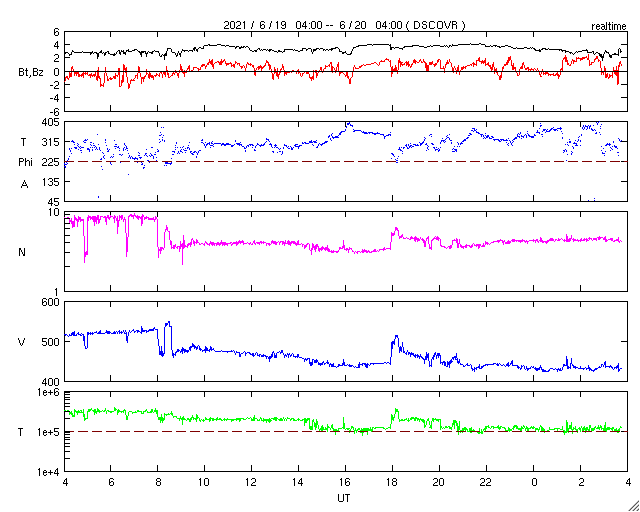Image resolution: width=640 pixels, height=512 pixels.
Task: Click the x-axis hour label '16'
Action: tap(345, 483)
